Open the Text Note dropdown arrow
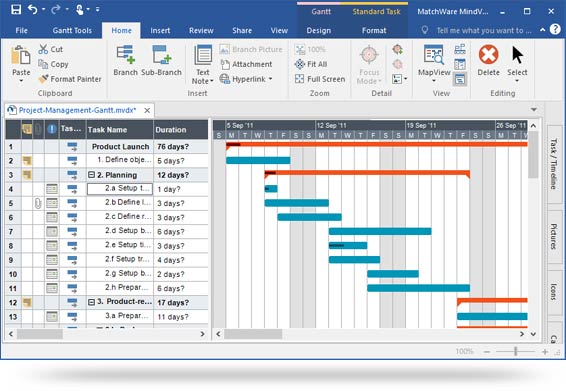This screenshot has height=391, width=566. (212, 81)
